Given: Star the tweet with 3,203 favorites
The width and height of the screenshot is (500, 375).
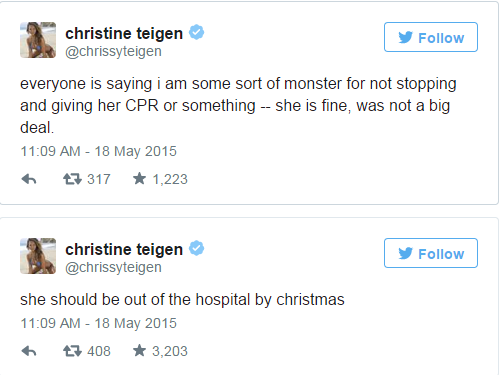Looking at the screenshot, I should (139, 351).
